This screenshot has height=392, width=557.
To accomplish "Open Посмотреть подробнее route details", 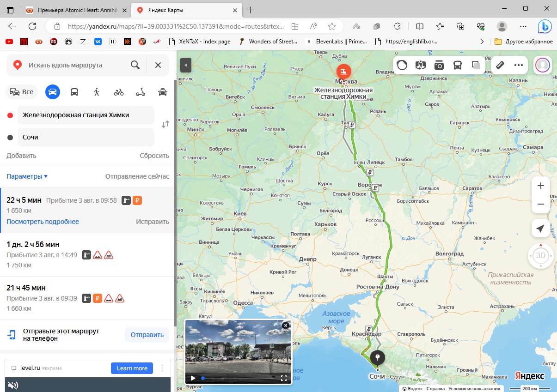I will tap(43, 222).
